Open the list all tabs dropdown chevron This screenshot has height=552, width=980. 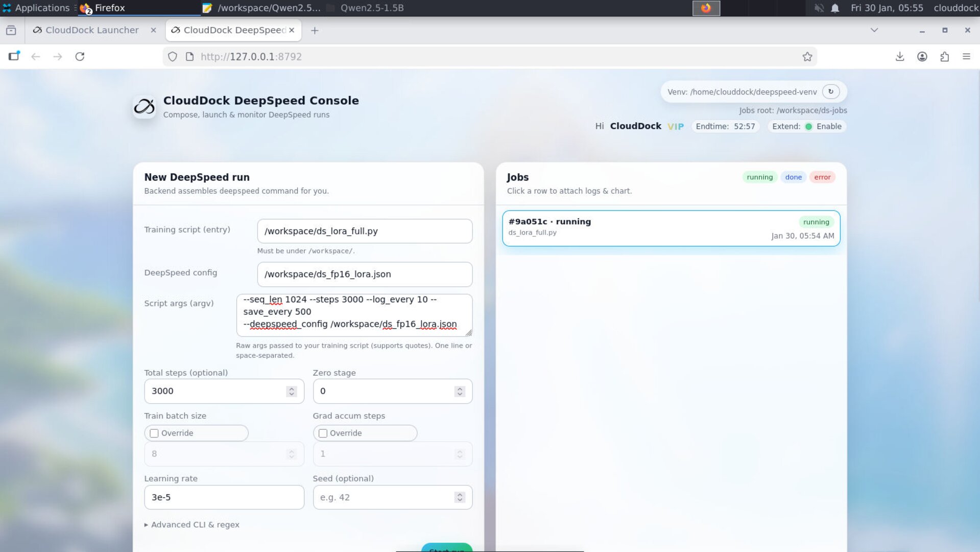pyautogui.click(x=874, y=30)
